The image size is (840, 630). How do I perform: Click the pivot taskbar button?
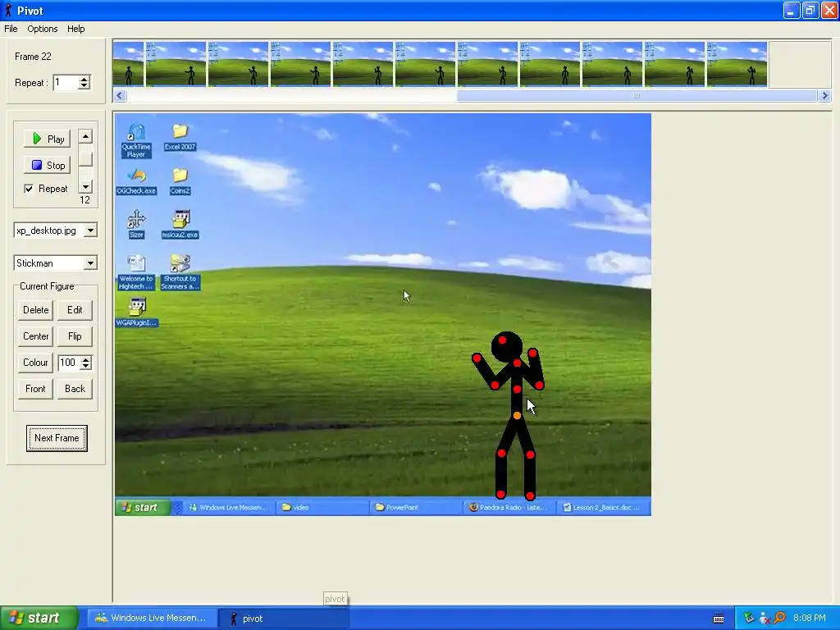pyautogui.click(x=284, y=619)
